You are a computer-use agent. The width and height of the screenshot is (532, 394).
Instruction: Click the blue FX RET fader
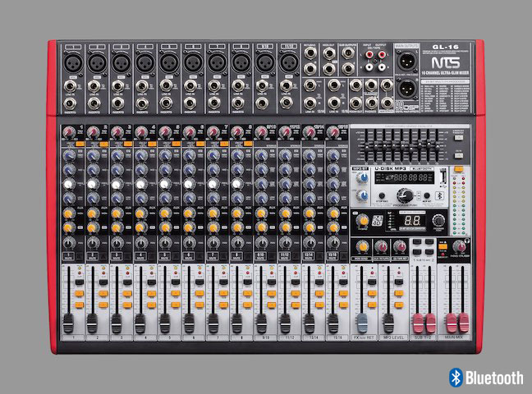point(362,323)
